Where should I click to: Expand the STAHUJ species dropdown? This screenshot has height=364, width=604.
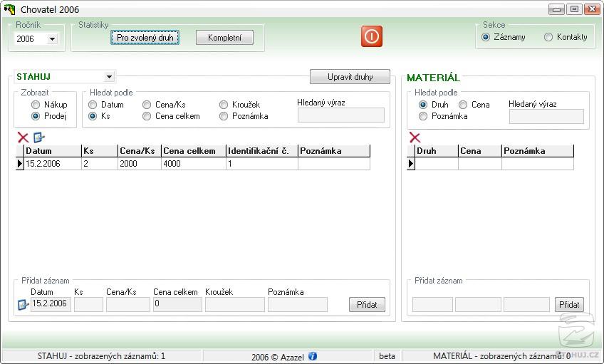click(x=109, y=77)
